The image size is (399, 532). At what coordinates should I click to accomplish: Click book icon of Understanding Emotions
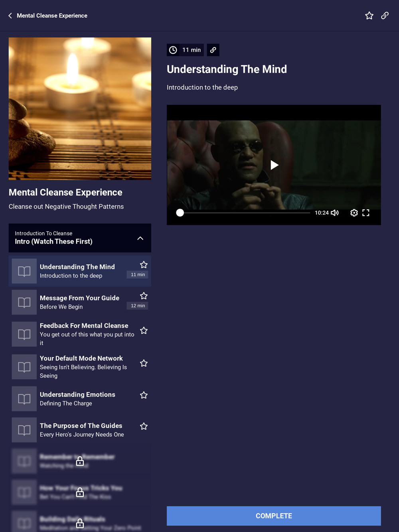click(24, 399)
